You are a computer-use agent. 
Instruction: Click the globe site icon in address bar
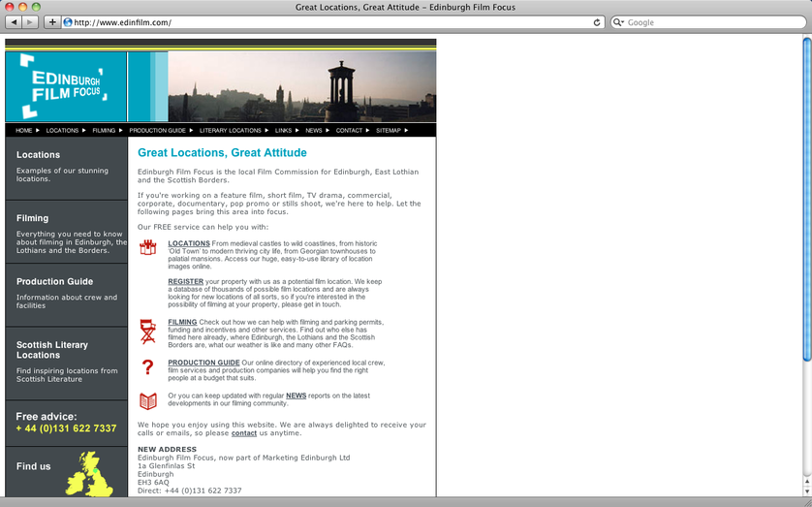[67, 22]
